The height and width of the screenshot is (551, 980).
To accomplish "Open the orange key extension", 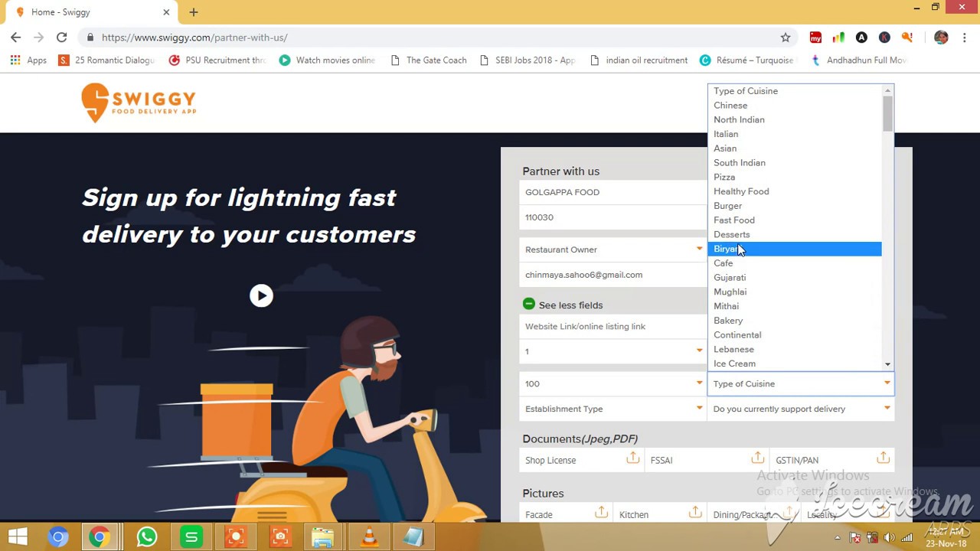I will coord(907,37).
